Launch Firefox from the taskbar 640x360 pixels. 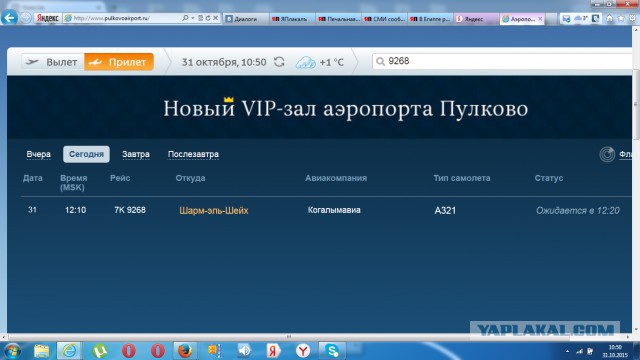pos(184,351)
